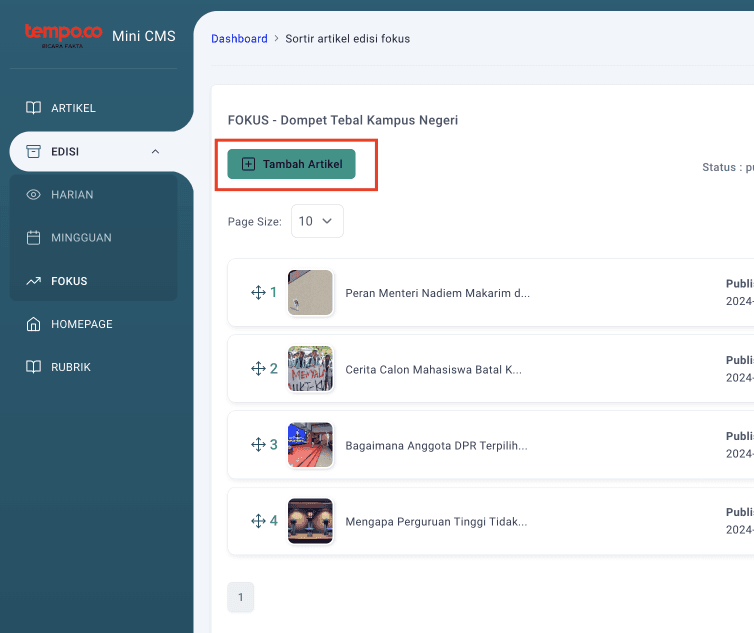Click title 'Bagaimana Anggota DPR Terpilih...'

(437, 445)
